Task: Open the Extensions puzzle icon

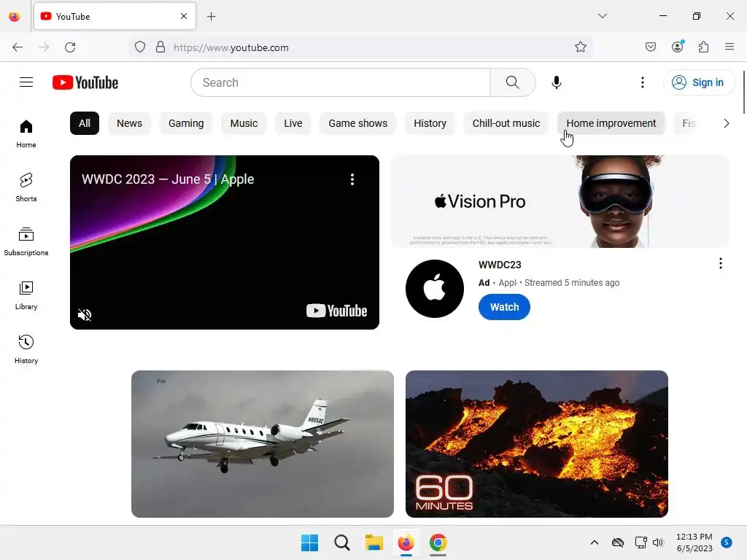Action: coord(704,47)
